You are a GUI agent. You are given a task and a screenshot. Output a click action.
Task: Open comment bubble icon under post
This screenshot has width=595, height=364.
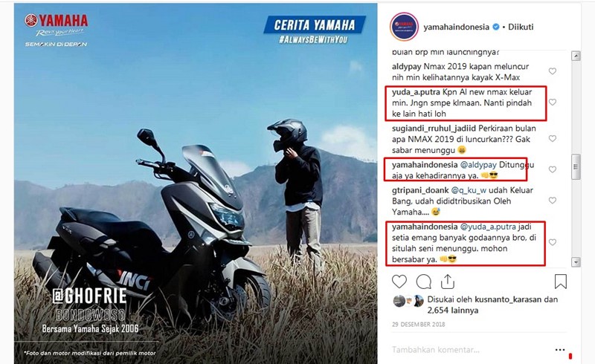coord(423,282)
